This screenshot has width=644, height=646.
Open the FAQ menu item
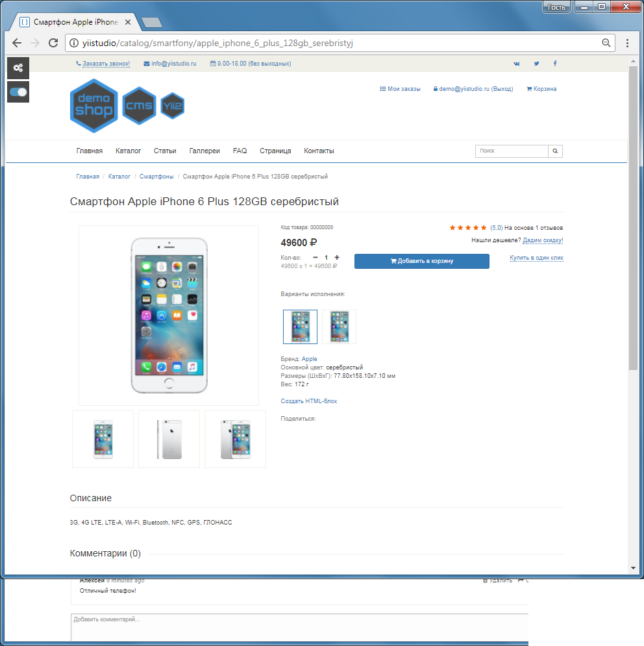pos(240,151)
